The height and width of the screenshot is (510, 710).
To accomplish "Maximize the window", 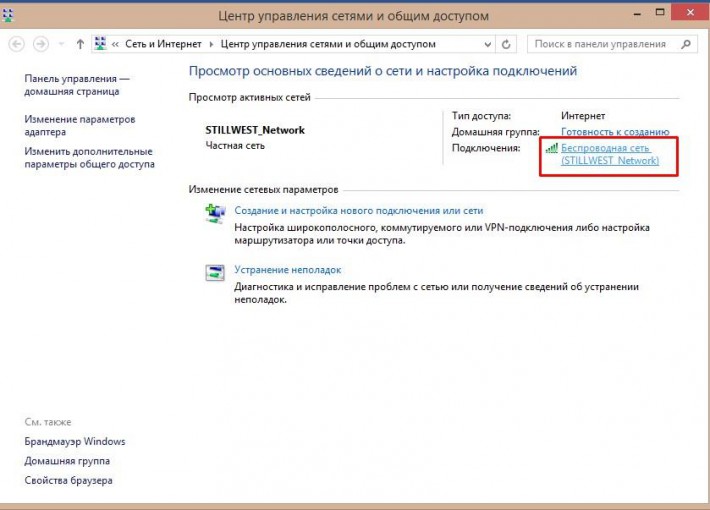I will (x=660, y=13).
